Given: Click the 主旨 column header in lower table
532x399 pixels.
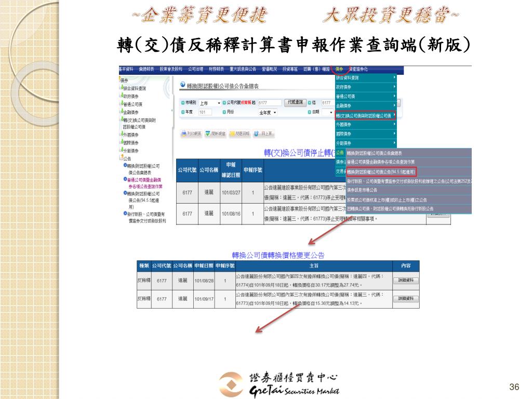Looking at the screenshot, I should point(314,265).
